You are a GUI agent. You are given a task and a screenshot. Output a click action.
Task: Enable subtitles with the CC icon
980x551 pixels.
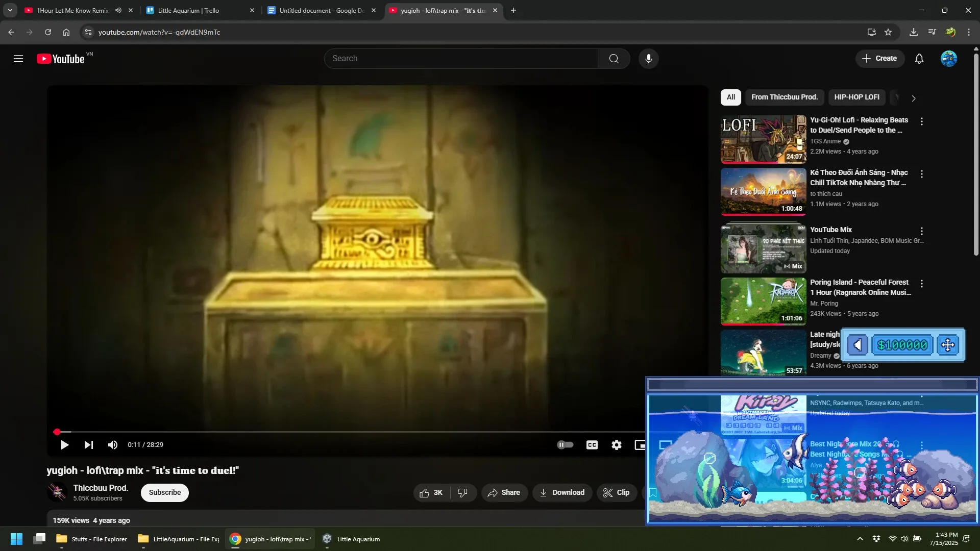[592, 444]
